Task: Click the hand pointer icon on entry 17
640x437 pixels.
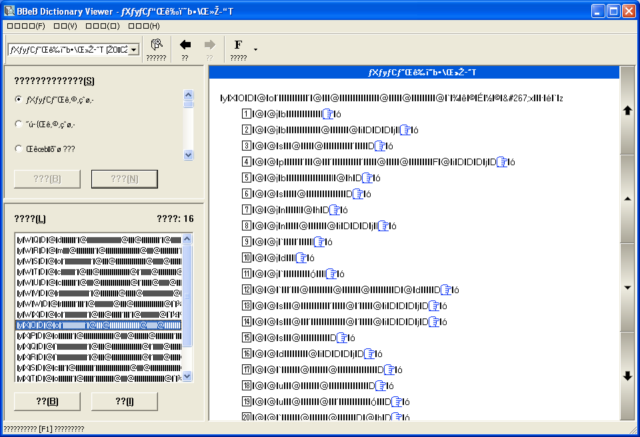Action: click(x=389, y=370)
